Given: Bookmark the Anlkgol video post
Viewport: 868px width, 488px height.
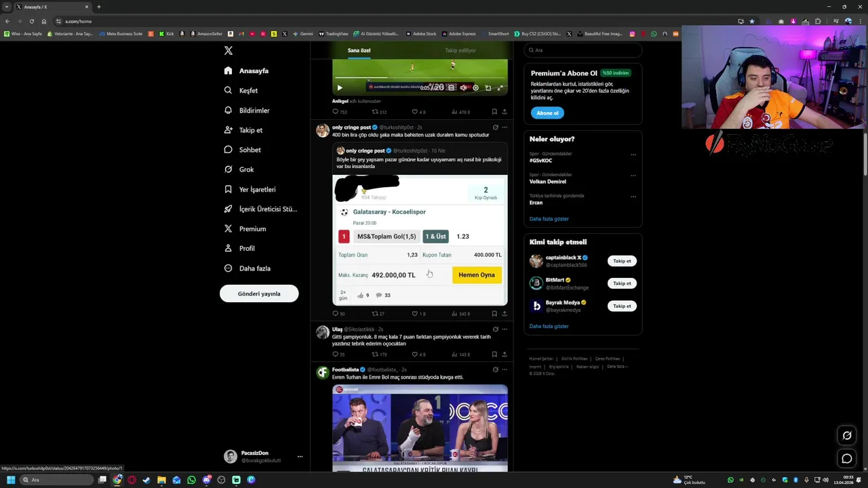Looking at the screenshot, I should point(494,112).
